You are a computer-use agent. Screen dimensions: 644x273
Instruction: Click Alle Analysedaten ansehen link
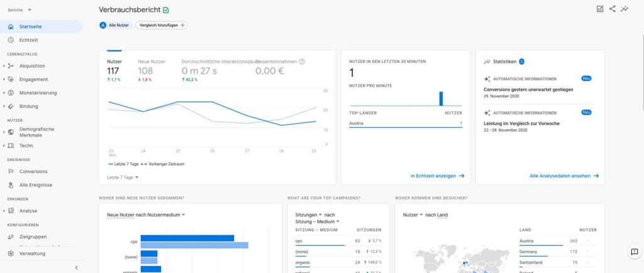tap(564, 176)
